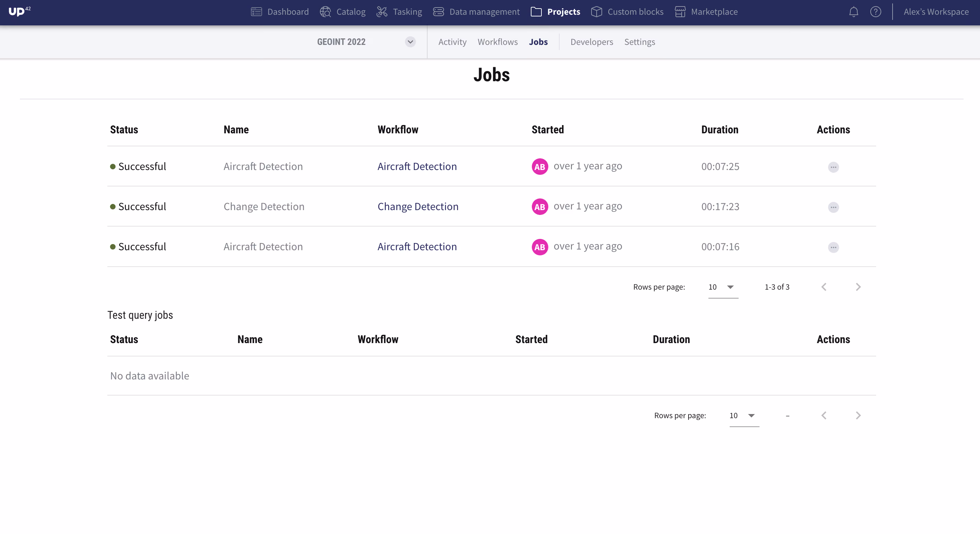The width and height of the screenshot is (980, 534).
Task: Click Name column header in Test query jobs
Action: (x=250, y=339)
